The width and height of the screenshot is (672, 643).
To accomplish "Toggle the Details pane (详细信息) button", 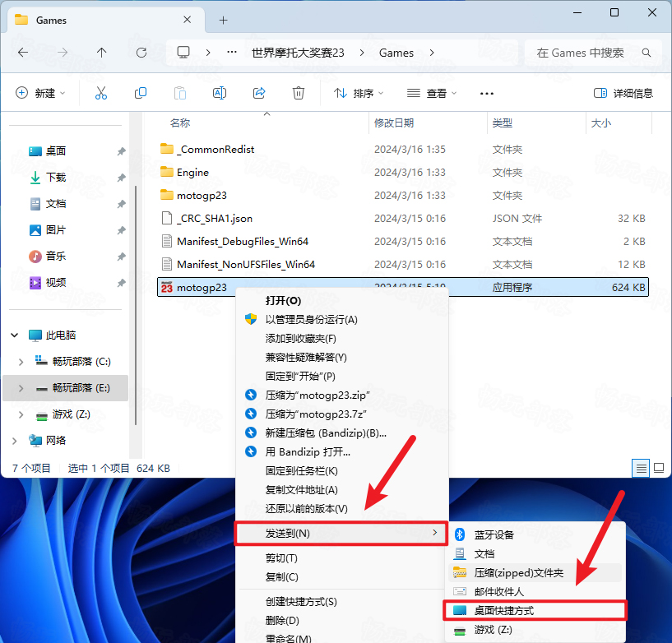I will click(x=623, y=93).
